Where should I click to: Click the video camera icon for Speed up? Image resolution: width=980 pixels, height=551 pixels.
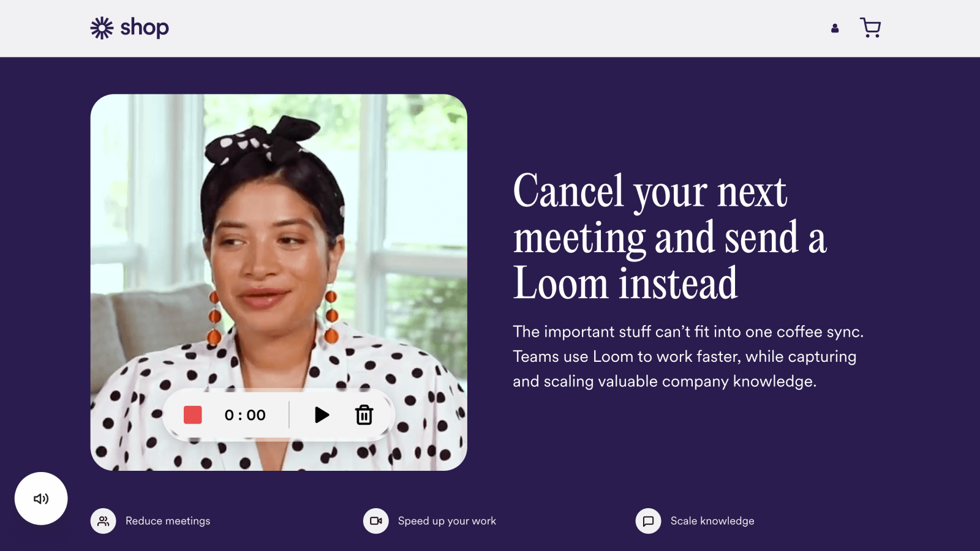pos(376,521)
